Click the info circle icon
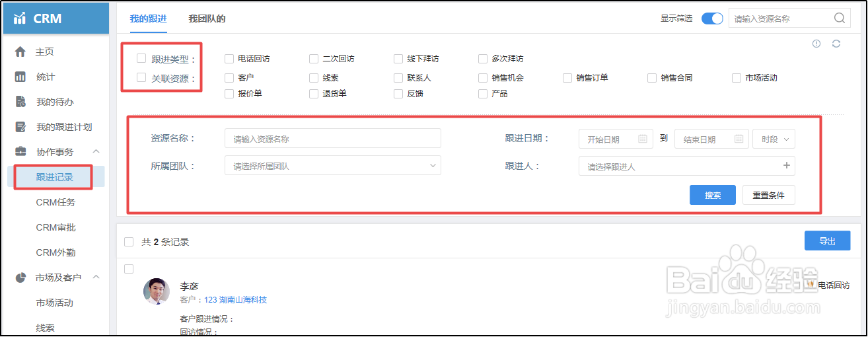 [x=816, y=44]
